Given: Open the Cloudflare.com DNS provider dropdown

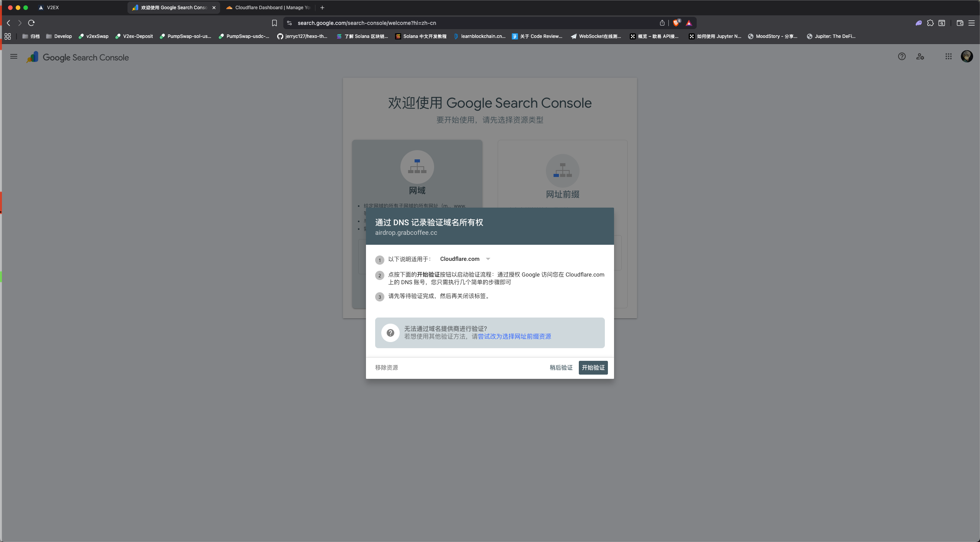Looking at the screenshot, I should pyautogui.click(x=465, y=259).
